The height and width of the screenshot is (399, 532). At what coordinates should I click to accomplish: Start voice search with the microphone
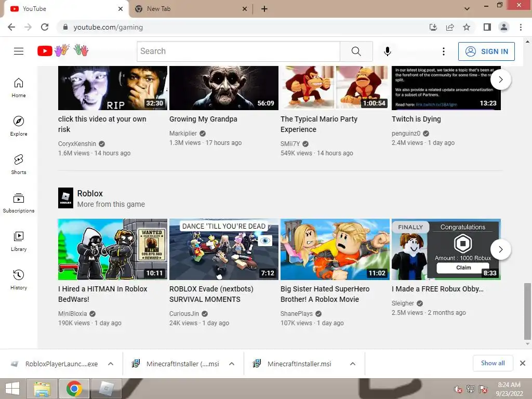coord(387,51)
